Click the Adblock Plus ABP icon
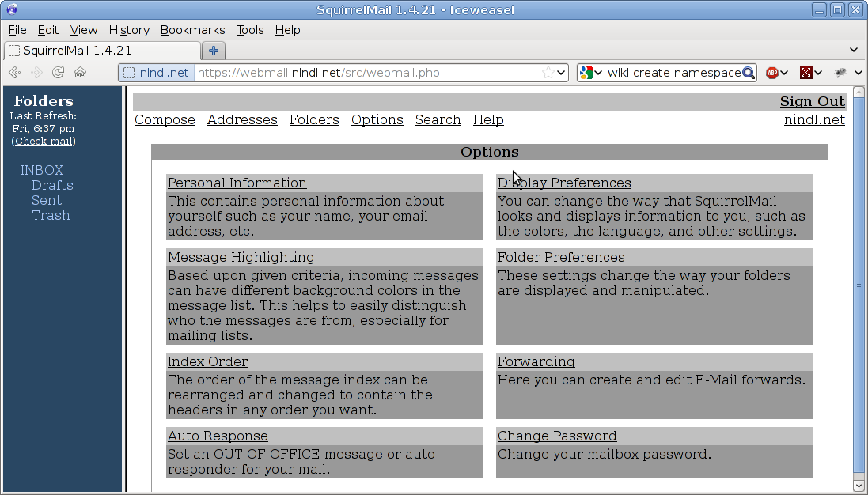 point(772,73)
